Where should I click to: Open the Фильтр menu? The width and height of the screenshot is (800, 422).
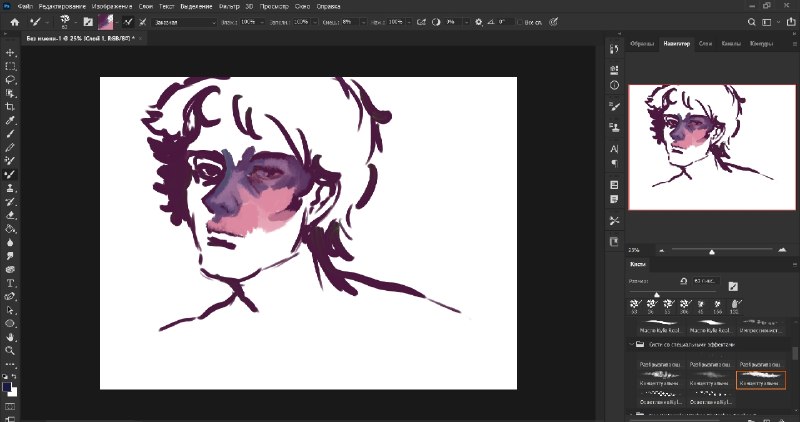[x=229, y=7]
